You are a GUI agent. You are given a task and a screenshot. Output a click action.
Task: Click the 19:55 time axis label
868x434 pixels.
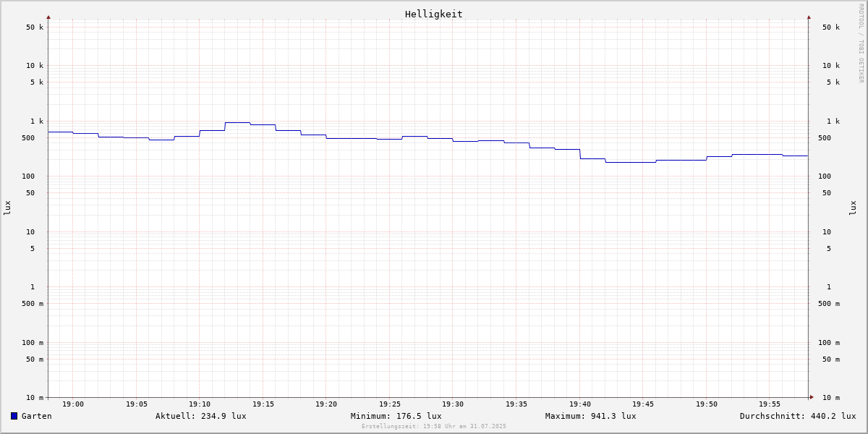click(770, 404)
